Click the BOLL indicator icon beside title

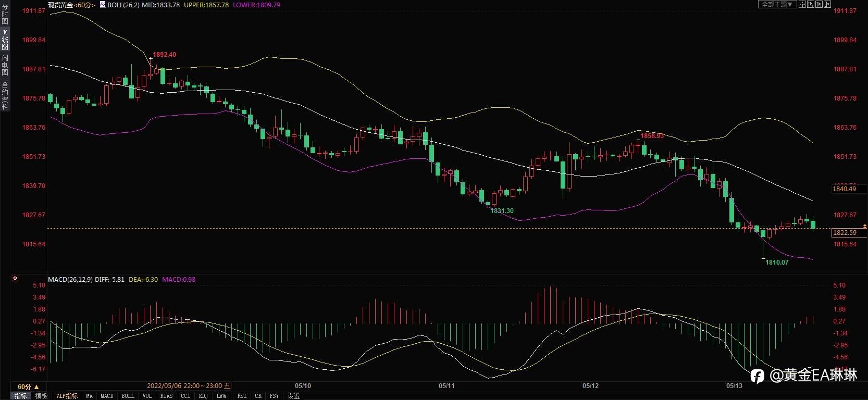(103, 4)
